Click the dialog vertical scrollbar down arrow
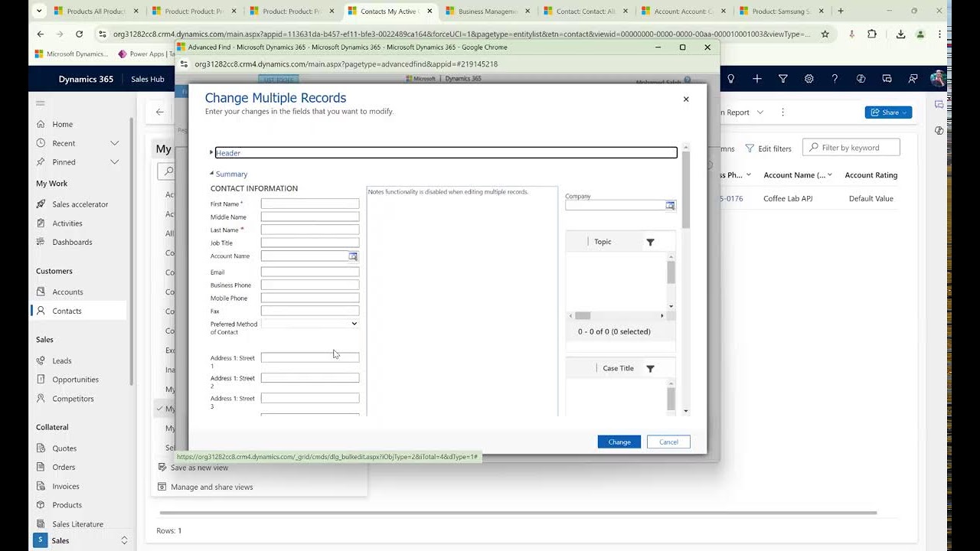The width and height of the screenshot is (980, 551). 685,411
